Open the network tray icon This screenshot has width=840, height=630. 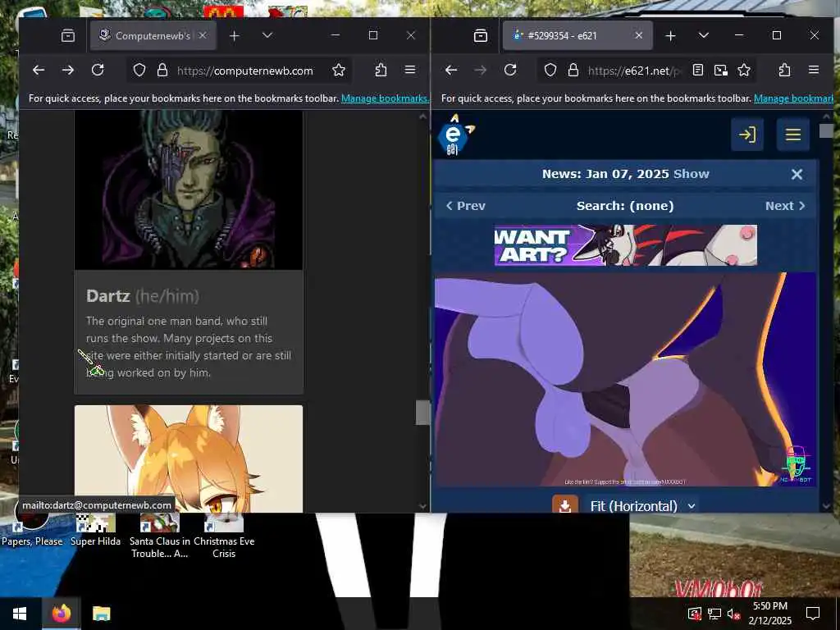pyautogui.click(x=714, y=614)
